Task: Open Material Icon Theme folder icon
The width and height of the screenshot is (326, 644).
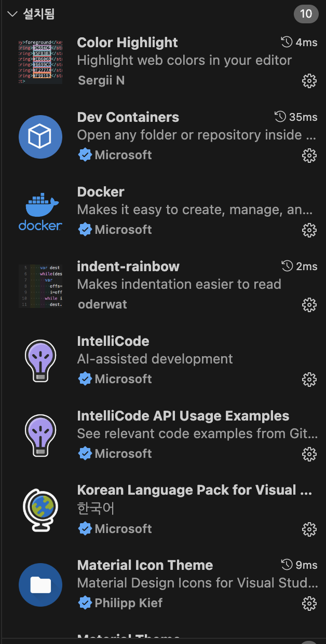Action: [x=40, y=585]
